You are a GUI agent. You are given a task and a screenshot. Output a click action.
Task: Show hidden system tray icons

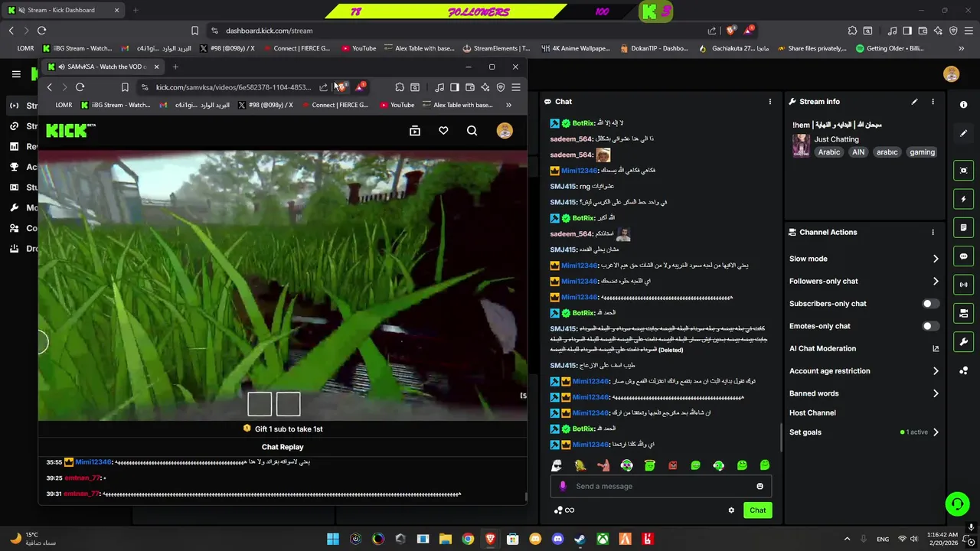pos(847,539)
